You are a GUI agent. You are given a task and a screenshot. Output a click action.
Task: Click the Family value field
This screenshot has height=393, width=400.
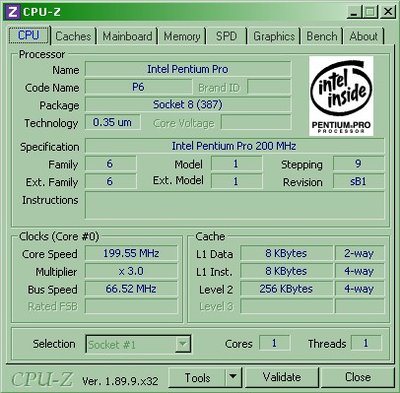coord(110,164)
